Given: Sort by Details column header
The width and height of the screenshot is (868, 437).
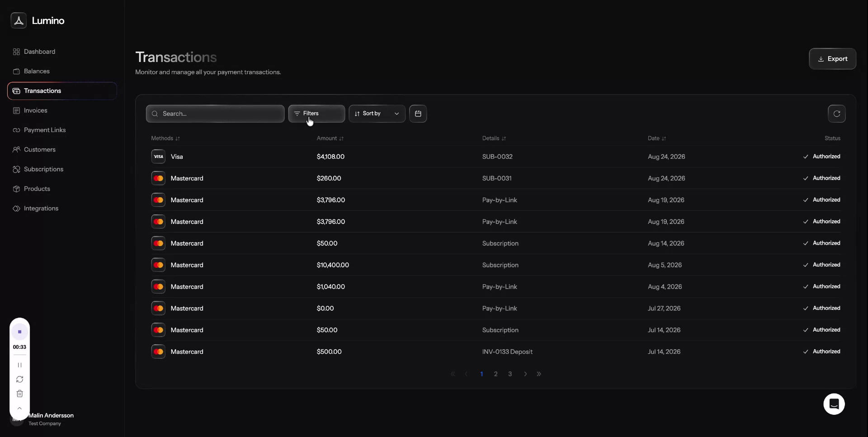Looking at the screenshot, I should [x=494, y=138].
